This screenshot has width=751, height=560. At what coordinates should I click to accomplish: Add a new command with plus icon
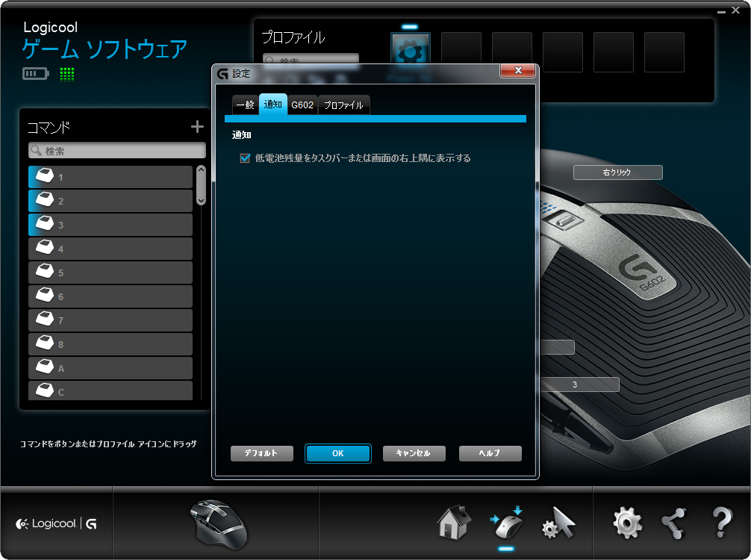(197, 127)
